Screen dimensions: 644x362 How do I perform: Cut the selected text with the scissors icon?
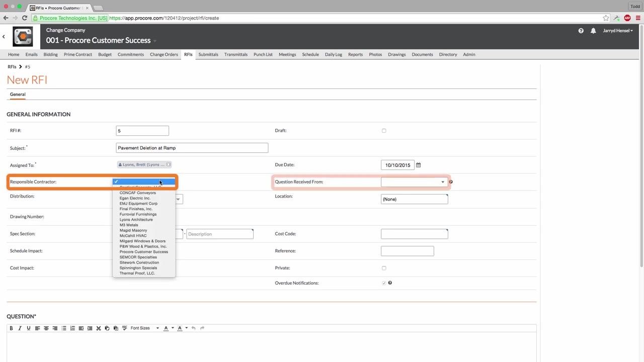[x=99, y=328]
